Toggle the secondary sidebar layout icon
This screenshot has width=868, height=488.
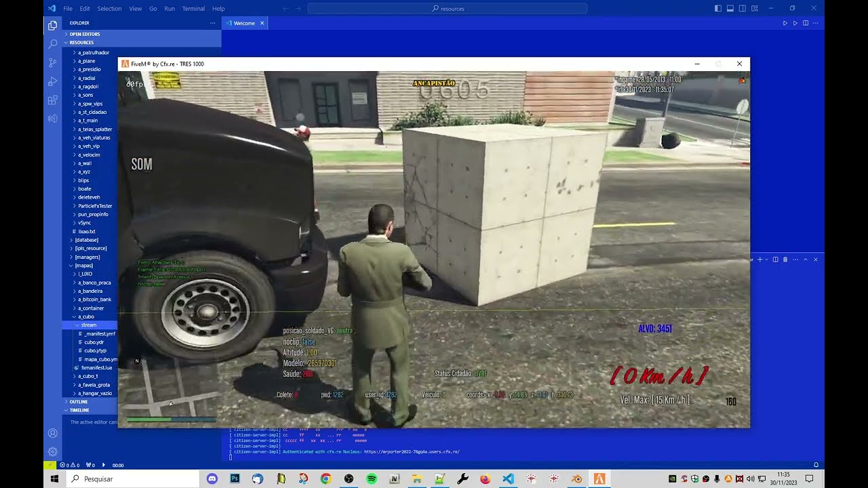[743, 8]
